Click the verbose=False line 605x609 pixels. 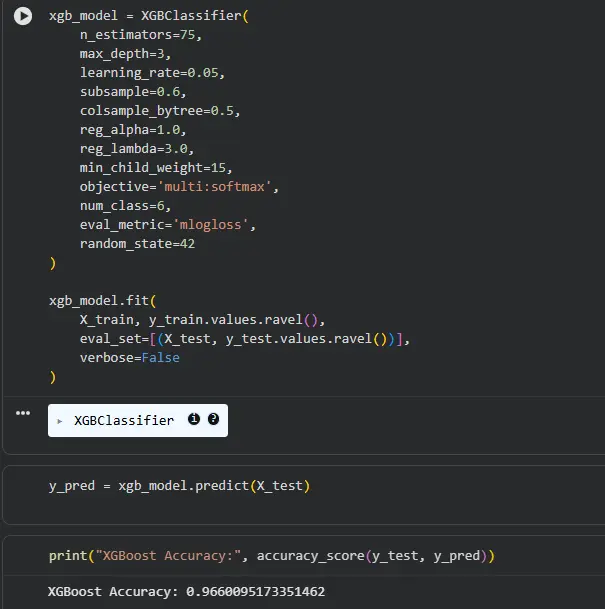click(130, 358)
